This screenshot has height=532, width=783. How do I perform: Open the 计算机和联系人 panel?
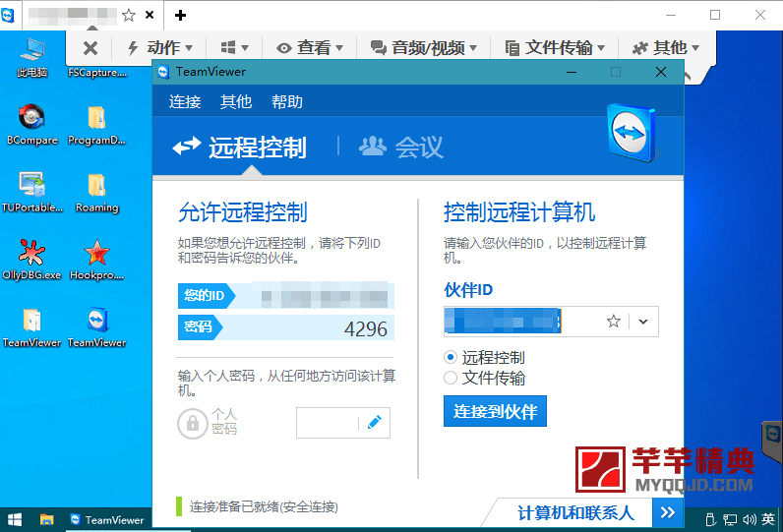coord(575,512)
